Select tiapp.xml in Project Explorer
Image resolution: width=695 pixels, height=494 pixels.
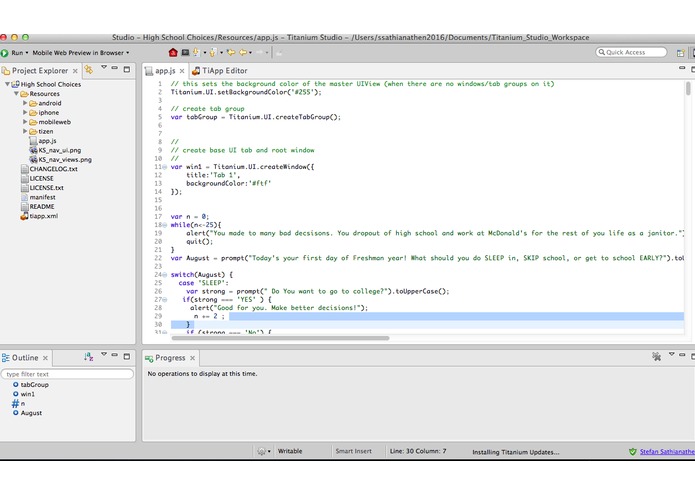[39, 216]
